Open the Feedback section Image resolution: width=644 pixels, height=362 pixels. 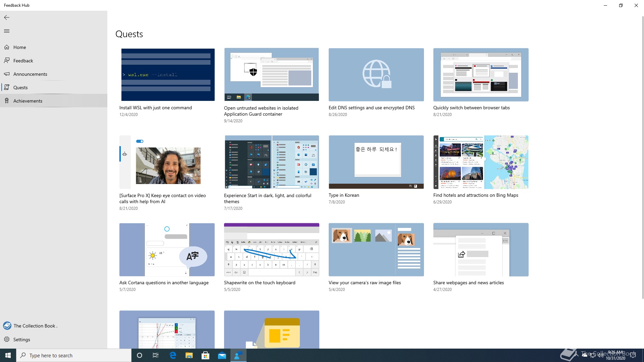click(x=54, y=61)
